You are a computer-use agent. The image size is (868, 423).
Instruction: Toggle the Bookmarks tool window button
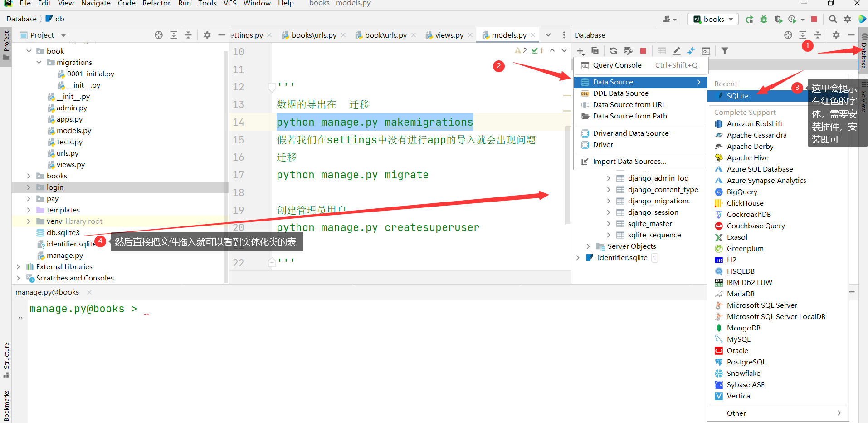[x=6, y=405]
